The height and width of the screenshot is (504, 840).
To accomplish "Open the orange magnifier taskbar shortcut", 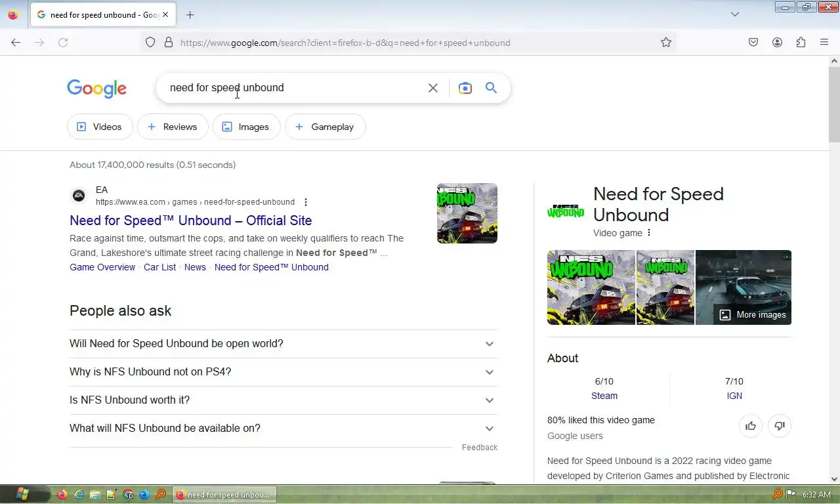I will 161,494.
